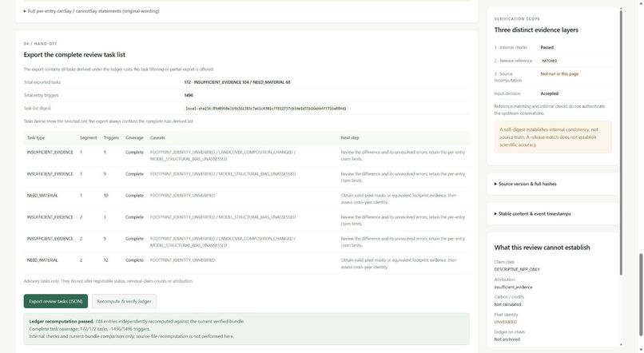Click the Segment column header
The height and width of the screenshot is (353, 644).
pyautogui.click(x=89, y=138)
